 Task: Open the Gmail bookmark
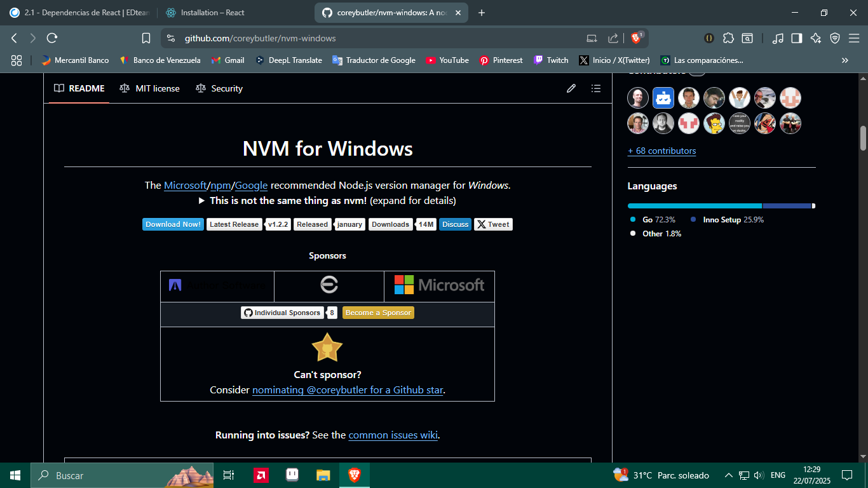point(227,60)
